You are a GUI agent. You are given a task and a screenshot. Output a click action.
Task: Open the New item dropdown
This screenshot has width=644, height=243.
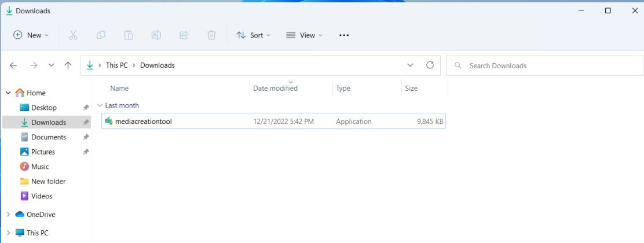click(x=31, y=35)
